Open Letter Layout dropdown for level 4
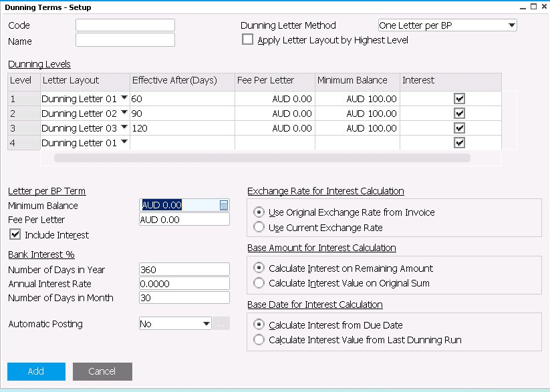Viewport: 550px width, 392px height. point(124,142)
